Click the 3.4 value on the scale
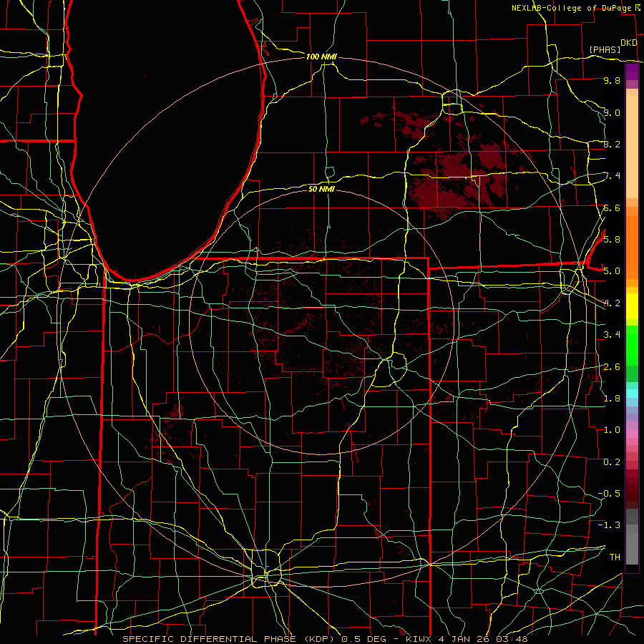The height and width of the screenshot is (644, 644). tap(612, 334)
